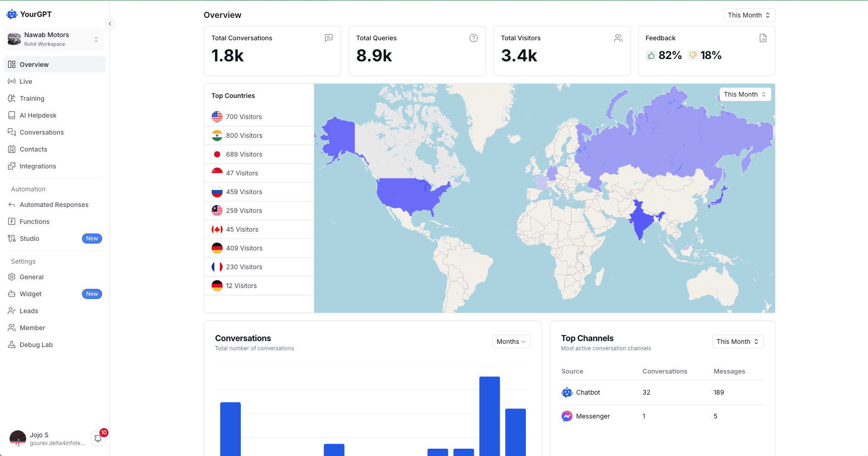The image size is (868, 456).
Task: Click the United States flag icon
Action: click(217, 117)
